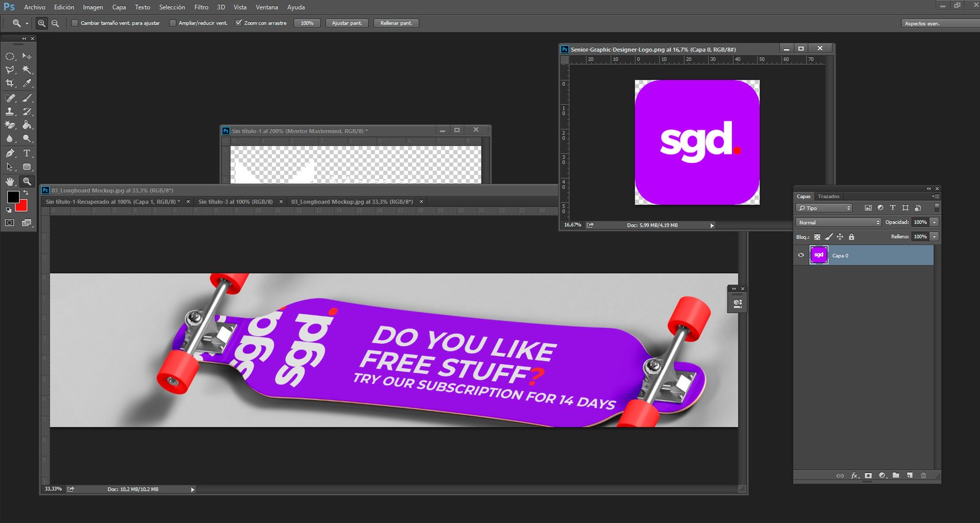Screen dimensions: 980x523
Task: Select the Zoom tool in the toolbox
Action: [27, 181]
